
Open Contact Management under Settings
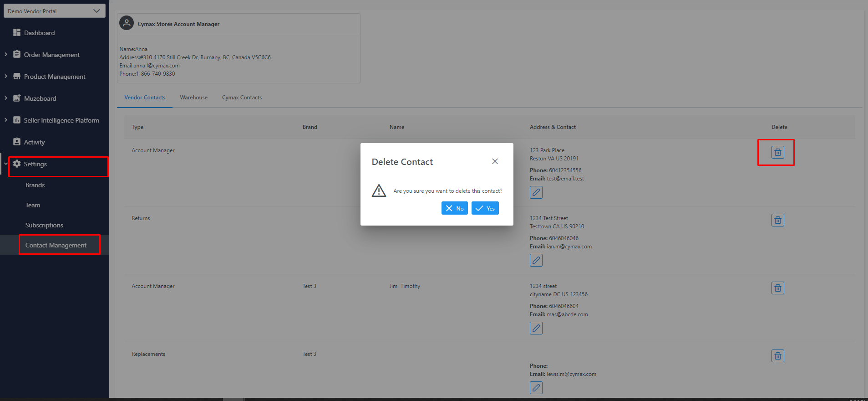(x=56, y=245)
